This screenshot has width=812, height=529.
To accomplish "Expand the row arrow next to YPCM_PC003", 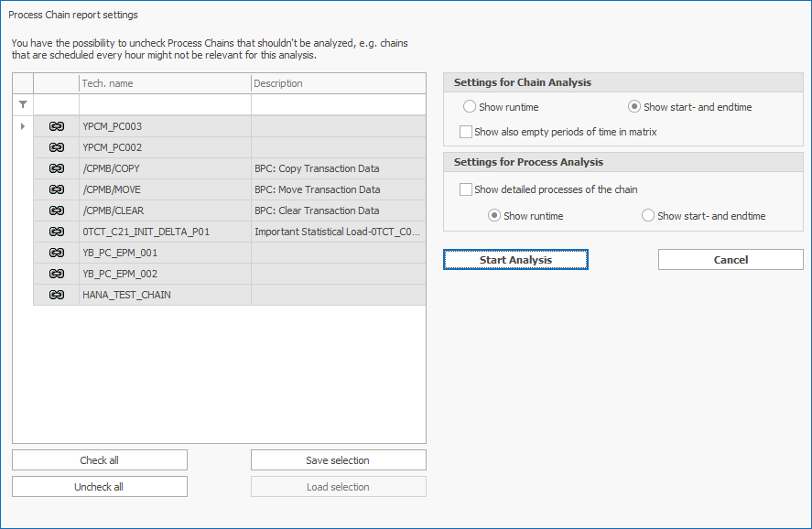I will click(x=23, y=126).
